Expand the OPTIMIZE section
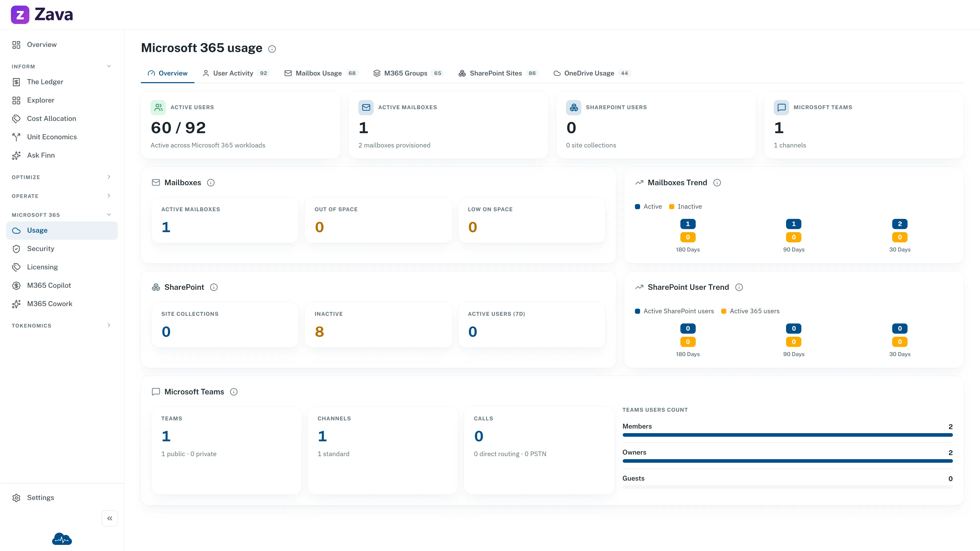The image size is (980, 551). coord(109,177)
